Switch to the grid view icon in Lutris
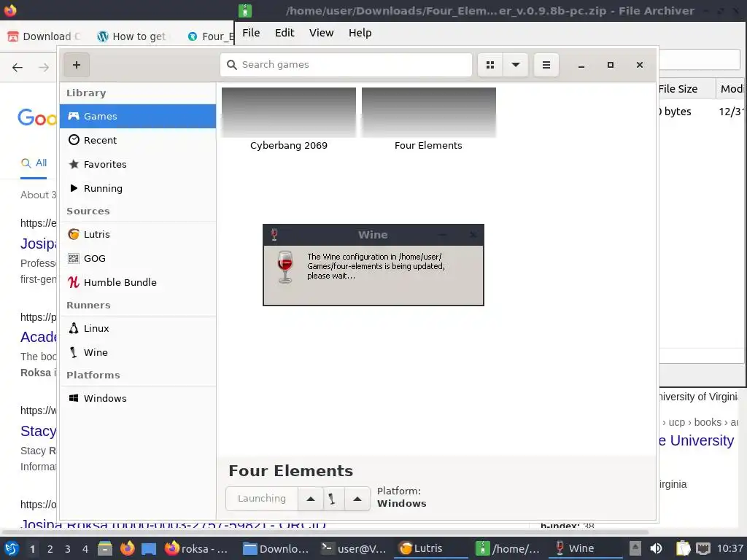 (x=490, y=65)
